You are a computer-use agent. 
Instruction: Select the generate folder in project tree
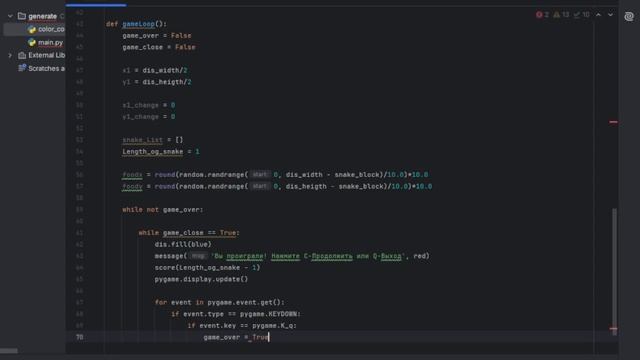point(42,16)
